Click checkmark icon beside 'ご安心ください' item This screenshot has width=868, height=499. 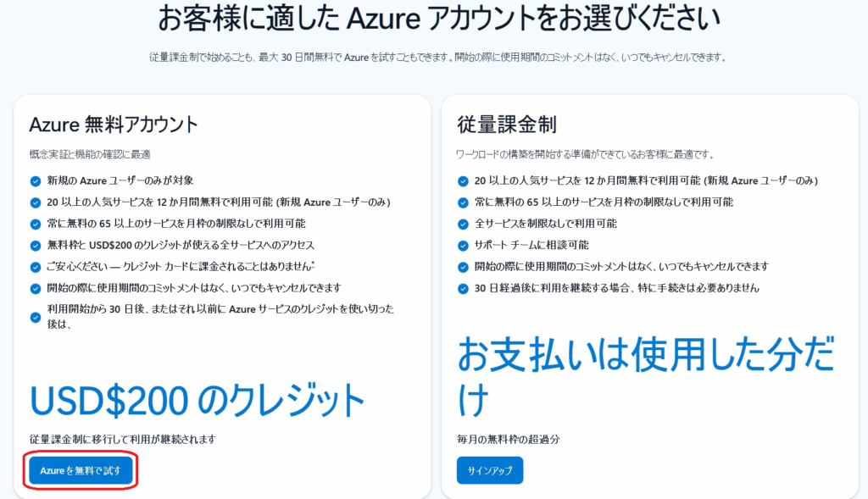tap(36, 267)
